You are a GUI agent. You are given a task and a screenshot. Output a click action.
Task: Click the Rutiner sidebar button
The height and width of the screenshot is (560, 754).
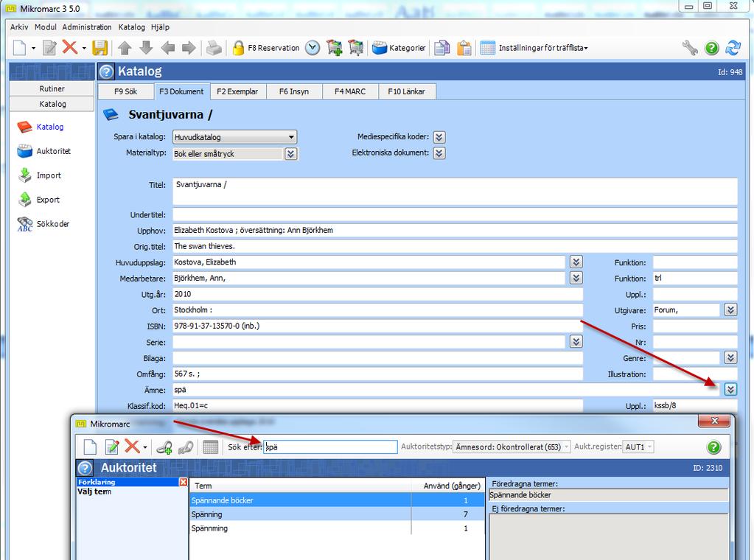point(52,88)
